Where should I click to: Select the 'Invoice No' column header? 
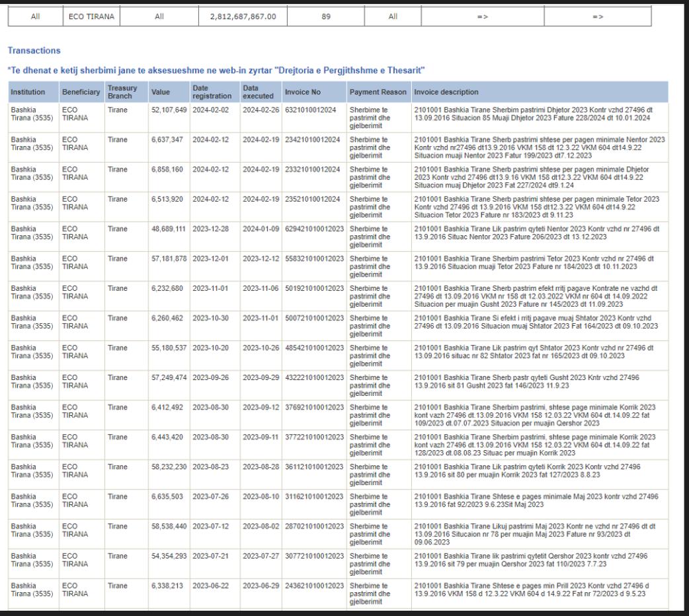pos(302,92)
